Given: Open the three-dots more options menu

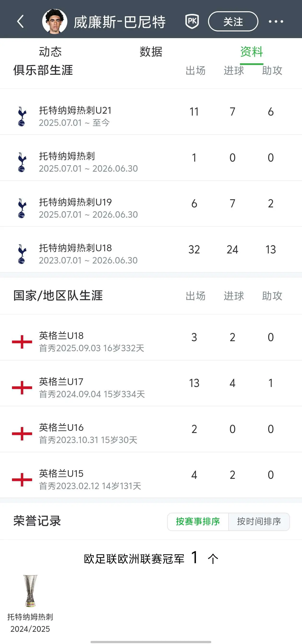Looking at the screenshot, I should tap(276, 22).
